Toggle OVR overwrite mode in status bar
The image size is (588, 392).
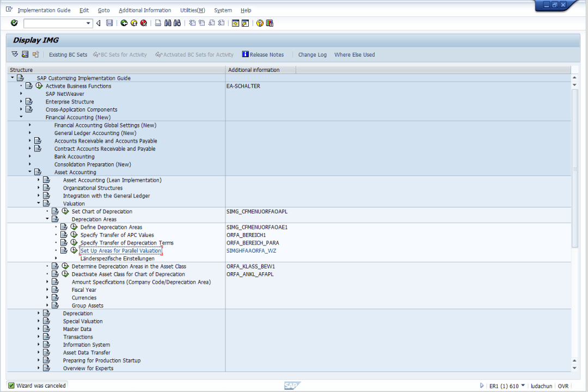tap(563, 386)
